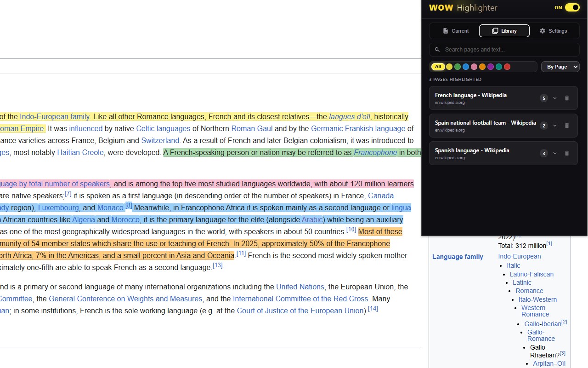Filter highlights by orange color
The image size is (588, 368).
click(x=482, y=67)
